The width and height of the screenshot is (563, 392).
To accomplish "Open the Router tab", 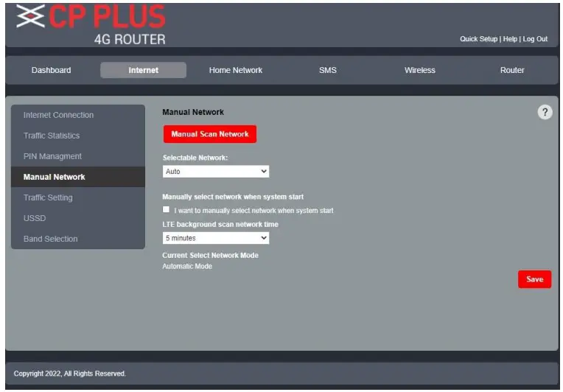I will (x=512, y=70).
